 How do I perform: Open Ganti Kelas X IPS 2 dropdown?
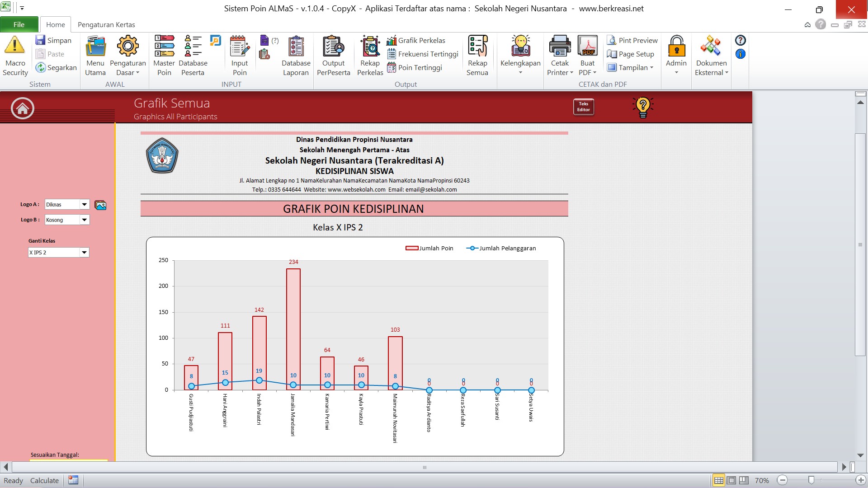click(x=84, y=253)
